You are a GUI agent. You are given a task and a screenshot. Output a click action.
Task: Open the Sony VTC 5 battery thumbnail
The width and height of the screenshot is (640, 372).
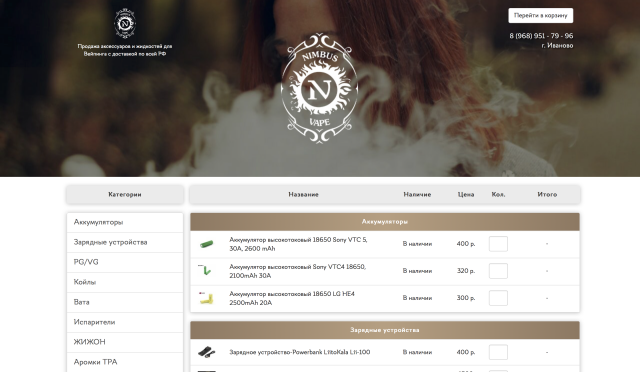pyautogui.click(x=207, y=244)
